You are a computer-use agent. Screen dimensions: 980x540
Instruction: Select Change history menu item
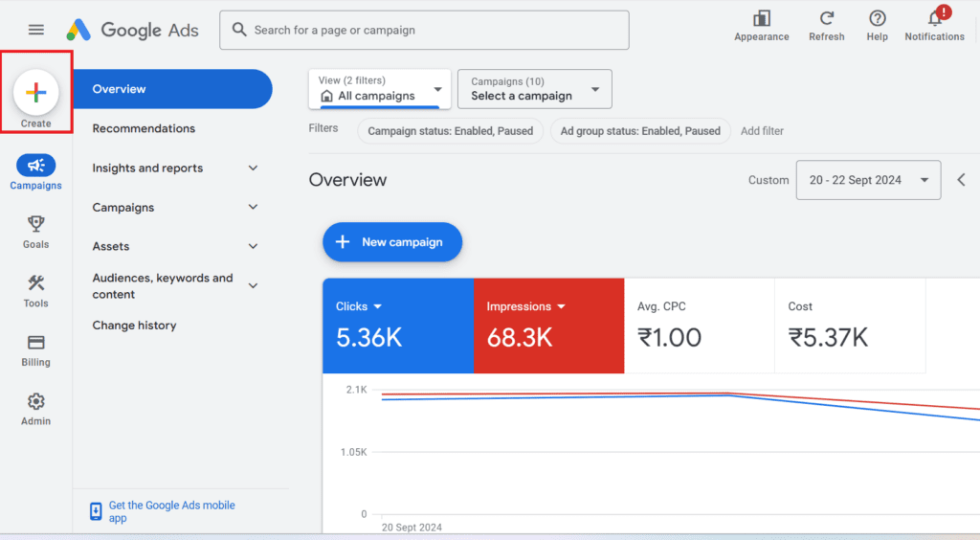pos(134,326)
